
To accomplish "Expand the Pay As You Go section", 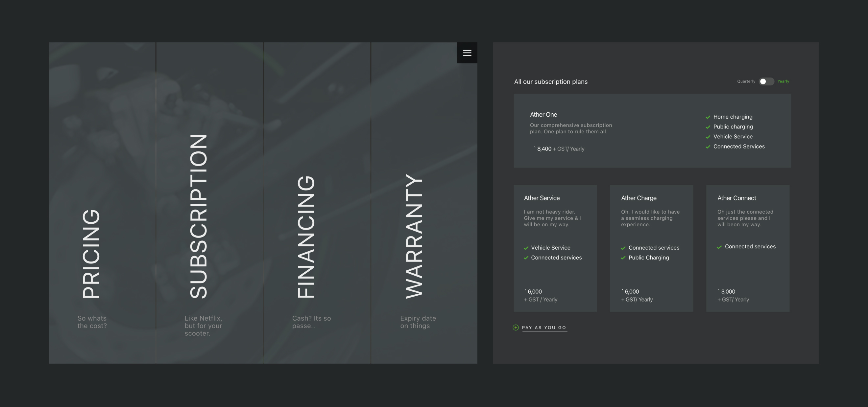I will [x=544, y=328].
